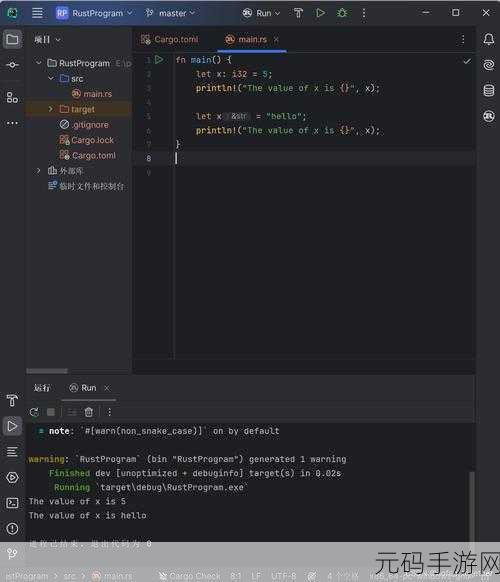Click main.rs in breadcrumb navigation bar
The width and height of the screenshot is (500, 582).
coord(112,576)
